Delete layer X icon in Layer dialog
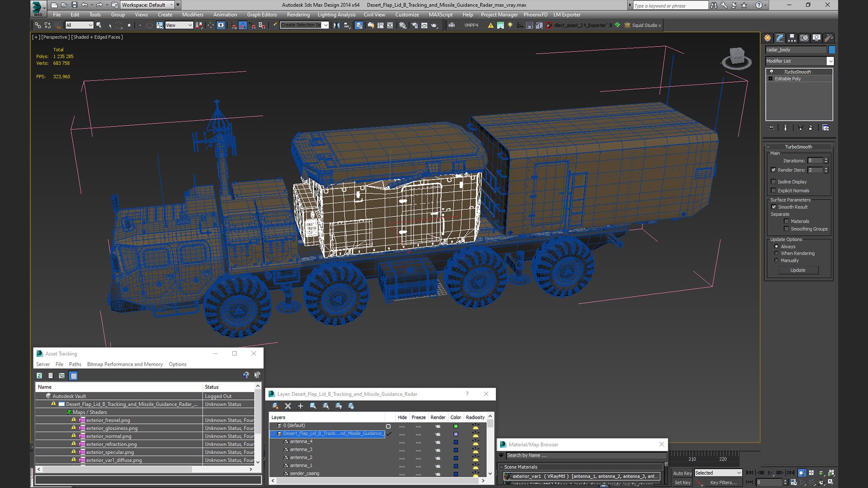 pos(288,406)
